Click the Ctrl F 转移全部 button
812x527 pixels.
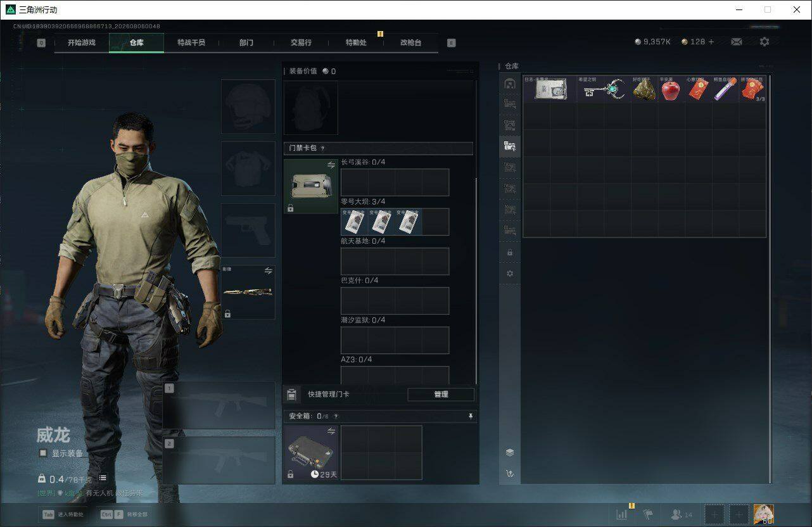(x=124, y=514)
